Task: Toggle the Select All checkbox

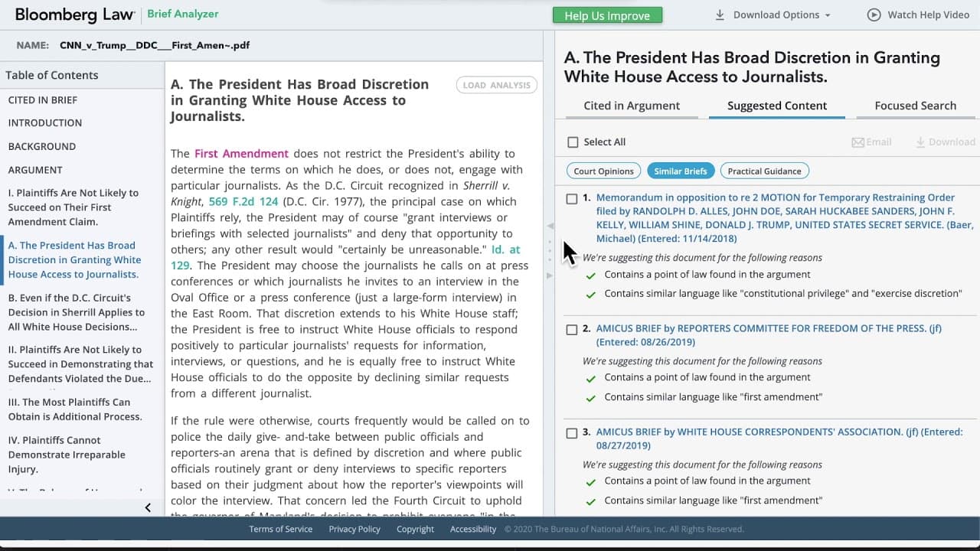Action: tap(573, 142)
